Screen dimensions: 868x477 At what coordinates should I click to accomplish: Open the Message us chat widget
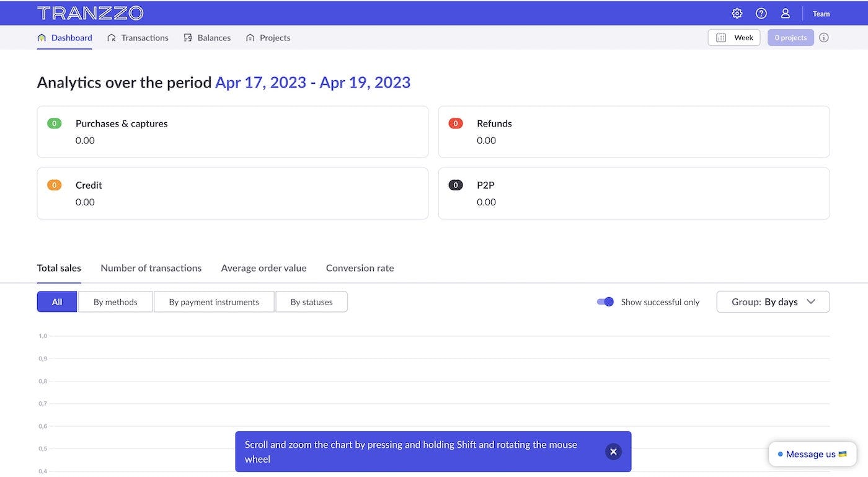pyautogui.click(x=812, y=454)
